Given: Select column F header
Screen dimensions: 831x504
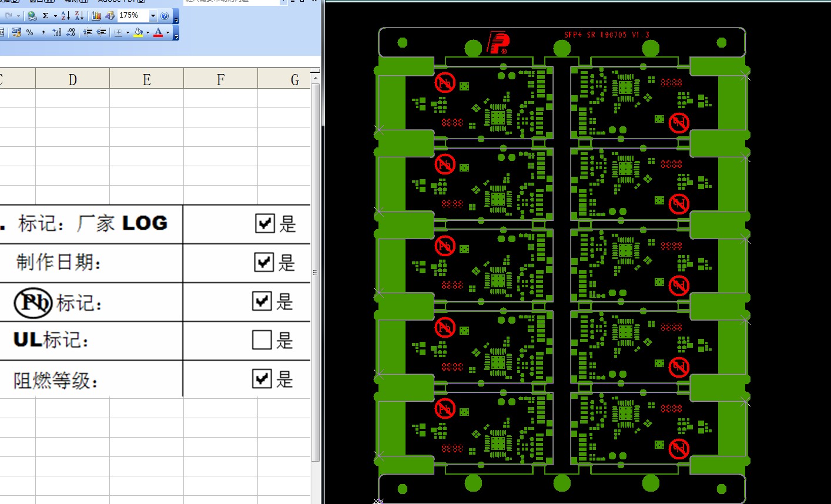Looking at the screenshot, I should 220,79.
